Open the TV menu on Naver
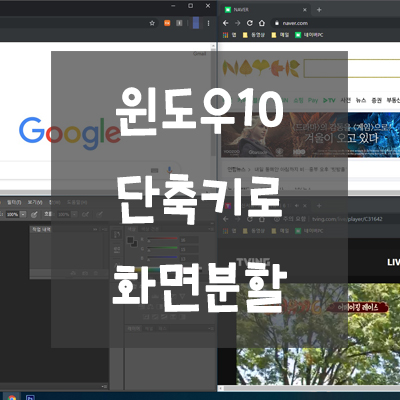Screen dimensions: 400x400 pos(329,100)
